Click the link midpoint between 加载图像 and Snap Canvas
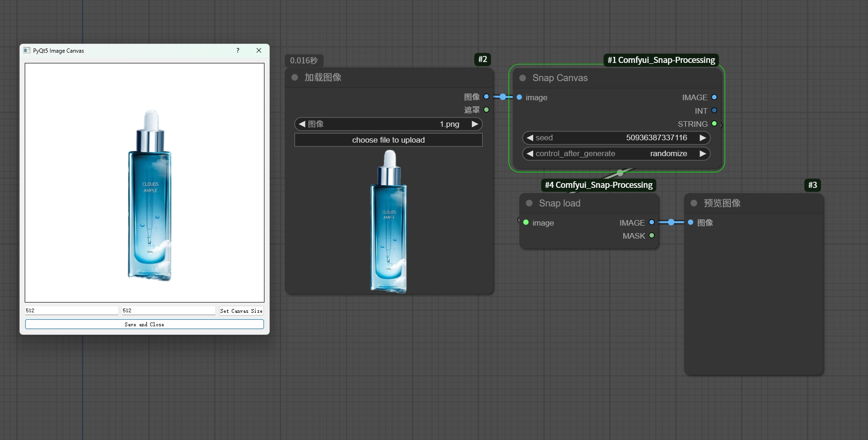Viewport: 868px width, 440px height. click(x=503, y=96)
